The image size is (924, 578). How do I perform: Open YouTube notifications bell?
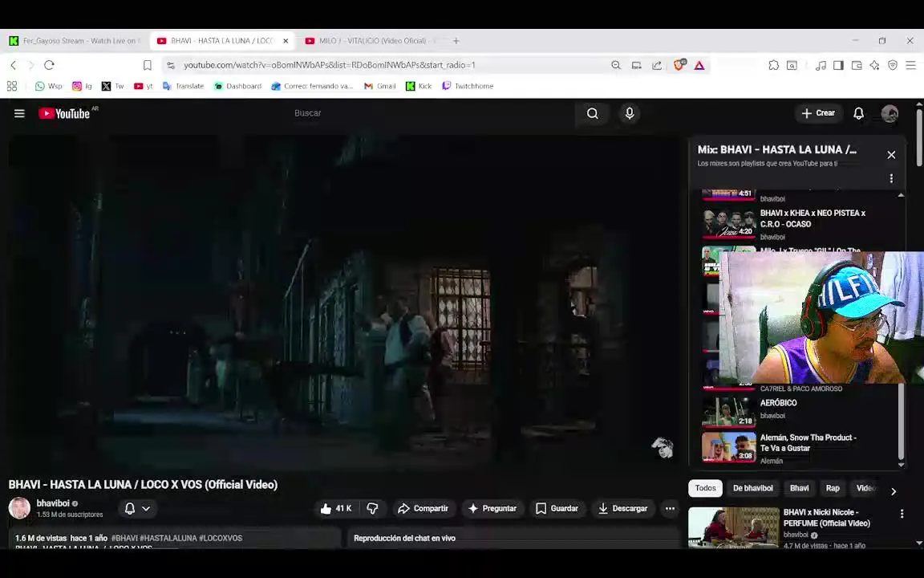pyautogui.click(x=858, y=113)
